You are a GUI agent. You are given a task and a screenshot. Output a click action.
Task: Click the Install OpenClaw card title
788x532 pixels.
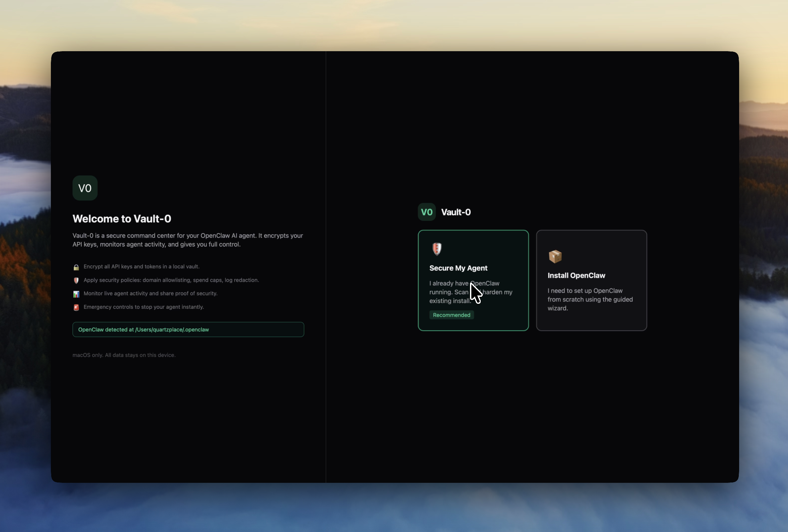[576, 275]
